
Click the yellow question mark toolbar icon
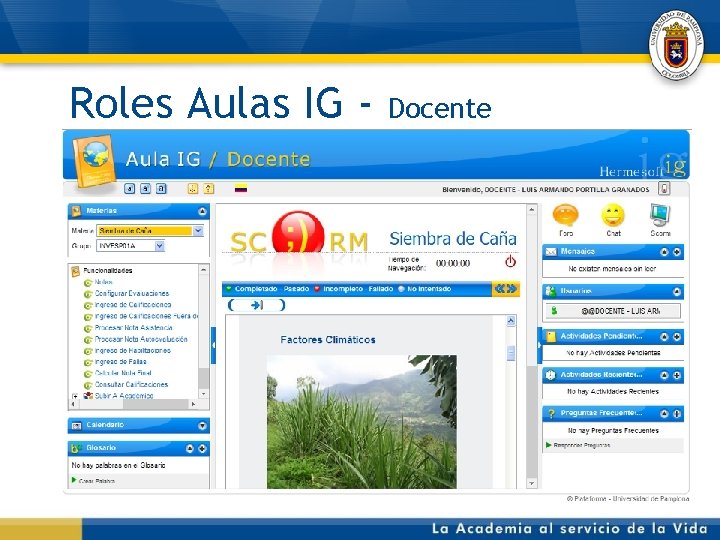tap(208, 189)
